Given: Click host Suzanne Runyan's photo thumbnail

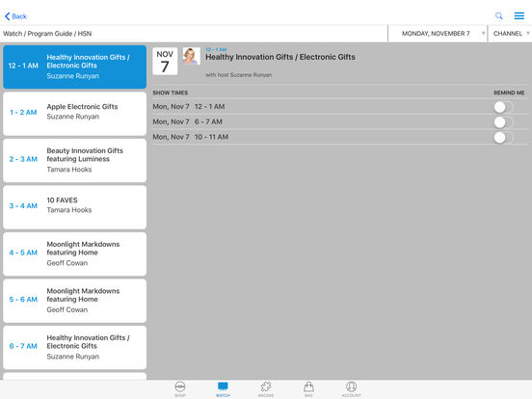Looking at the screenshot, I should [x=192, y=56].
